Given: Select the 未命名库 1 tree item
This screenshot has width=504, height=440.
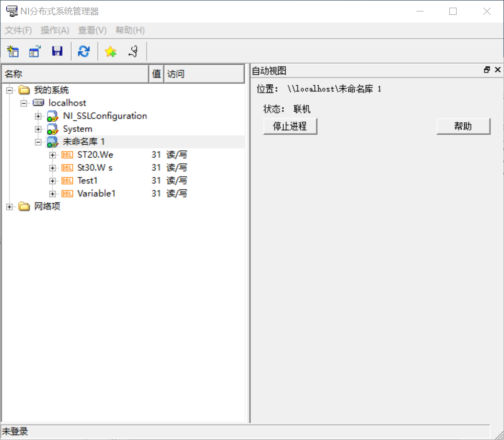Looking at the screenshot, I should [83, 142].
